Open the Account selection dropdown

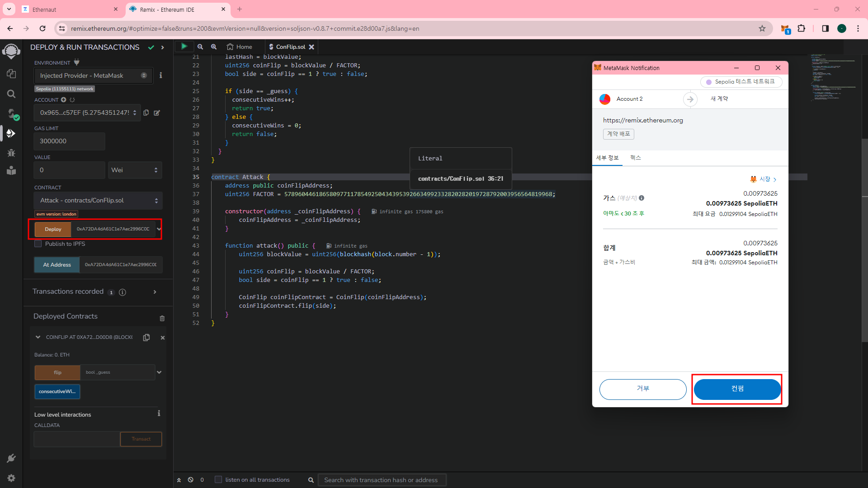coord(88,113)
